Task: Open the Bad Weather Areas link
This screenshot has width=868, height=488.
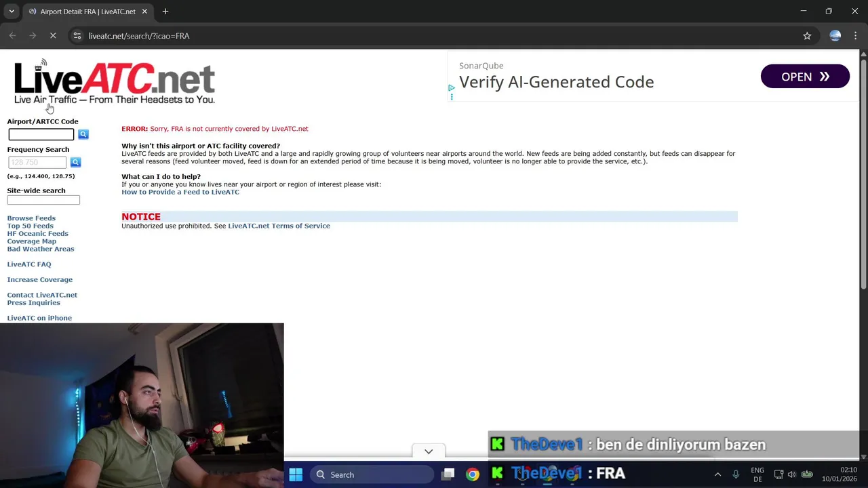Action: (41, 249)
